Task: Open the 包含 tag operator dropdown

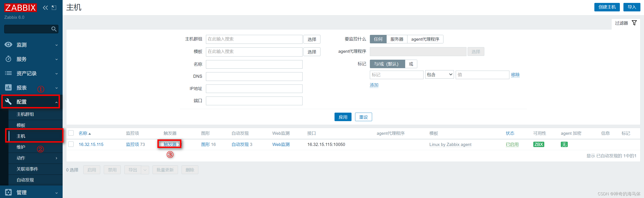Action: click(439, 75)
